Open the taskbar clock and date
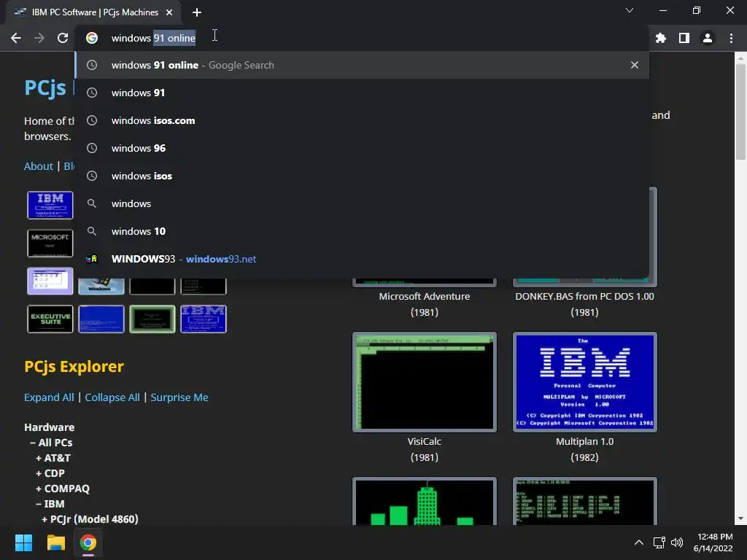Viewport: 747px width, 560px height. pyautogui.click(x=713, y=542)
